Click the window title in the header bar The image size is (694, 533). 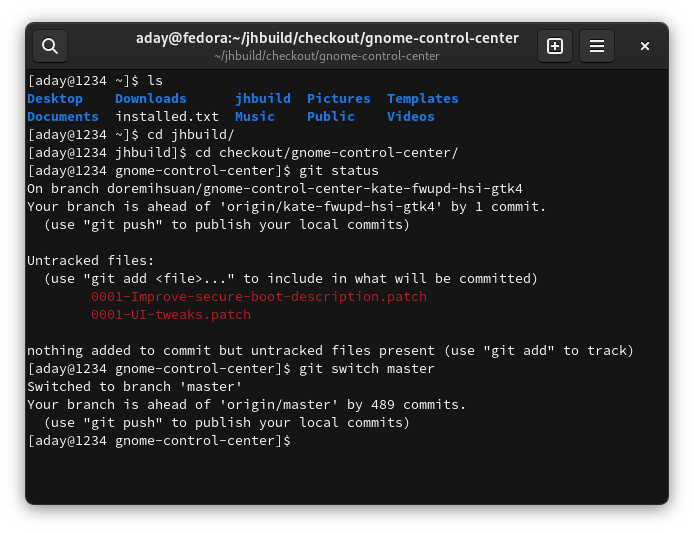327,39
